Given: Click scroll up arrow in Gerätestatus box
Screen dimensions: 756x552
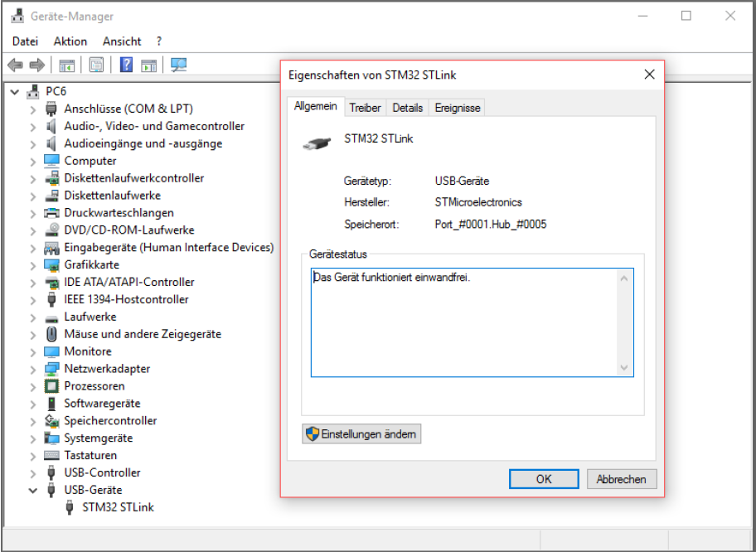Looking at the screenshot, I should coord(624,278).
